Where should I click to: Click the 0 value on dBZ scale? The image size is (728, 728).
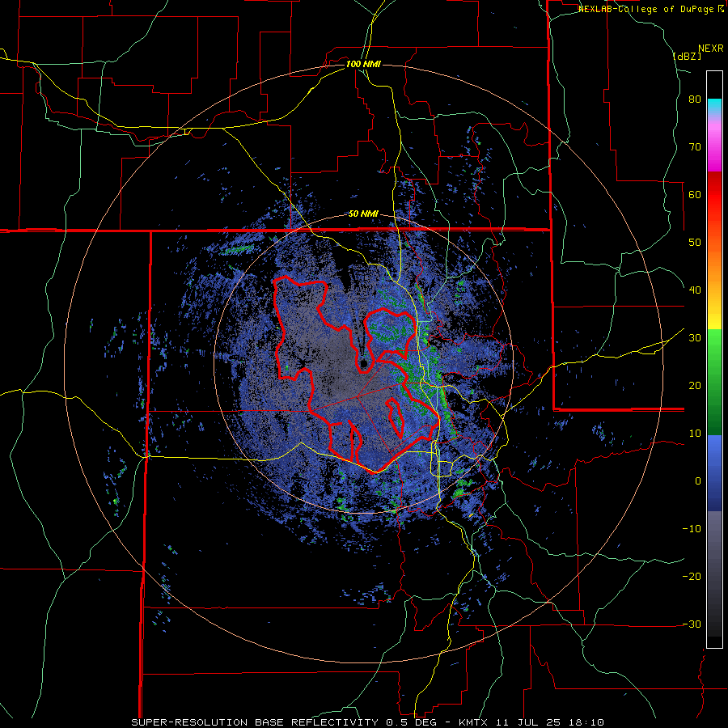pyautogui.click(x=698, y=481)
